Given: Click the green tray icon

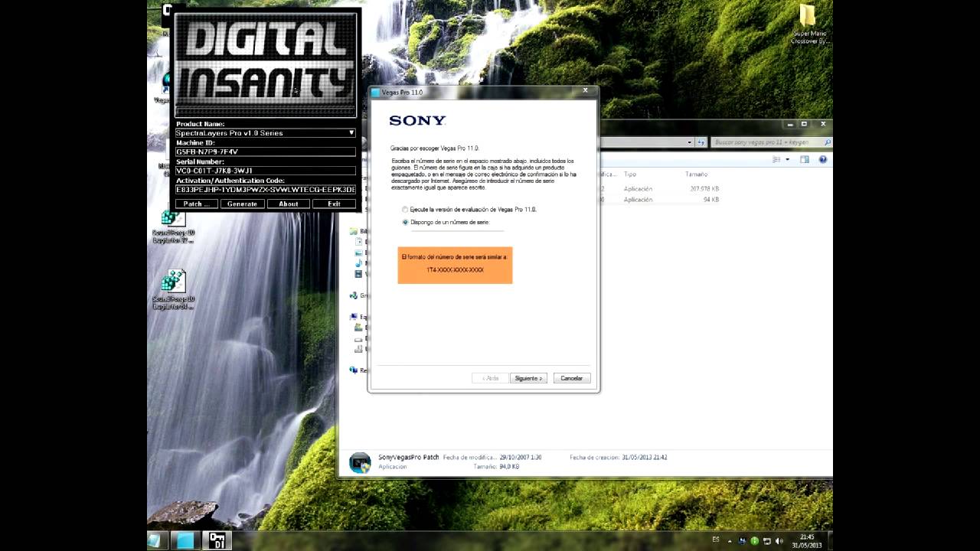Looking at the screenshot, I should click(x=754, y=541).
